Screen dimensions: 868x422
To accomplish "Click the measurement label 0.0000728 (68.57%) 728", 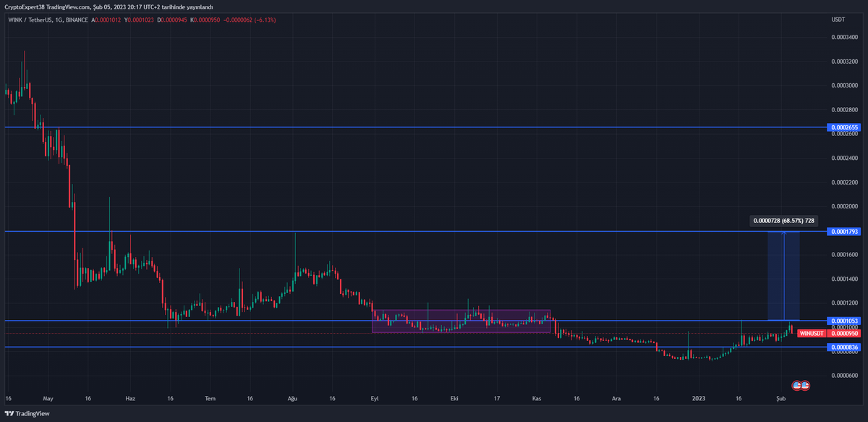I will click(x=784, y=220).
